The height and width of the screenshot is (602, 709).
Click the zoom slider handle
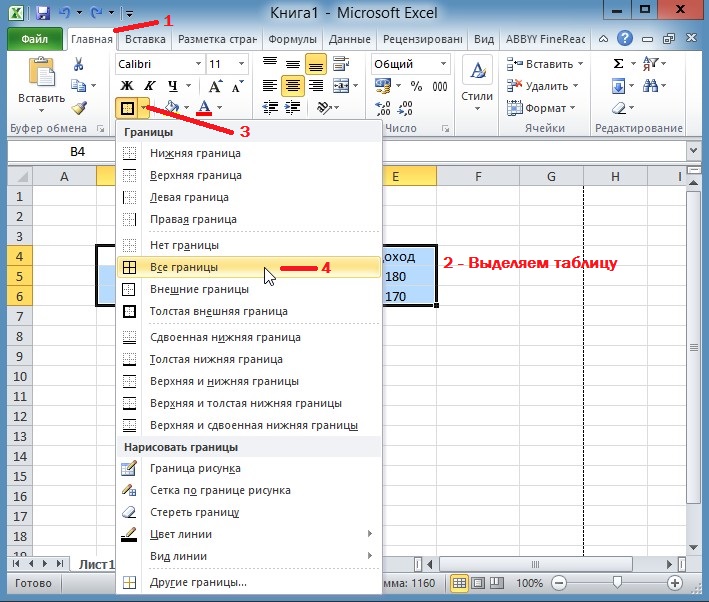click(x=617, y=582)
